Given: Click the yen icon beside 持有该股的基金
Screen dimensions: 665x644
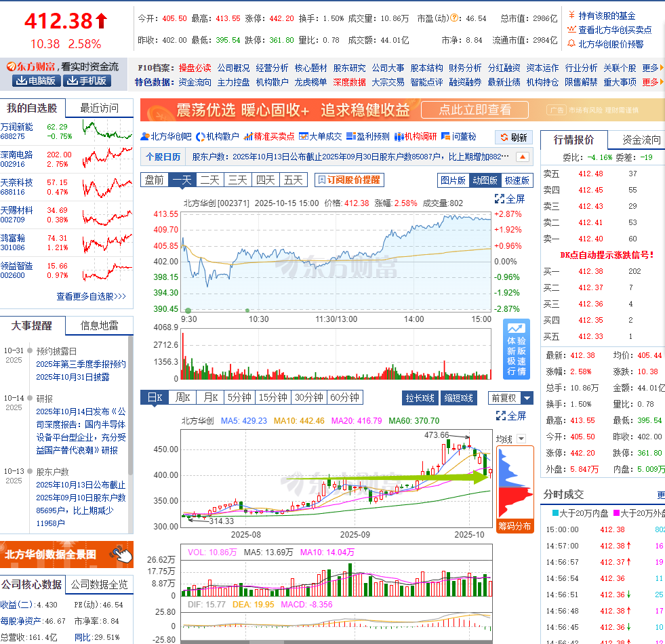Looking at the screenshot, I should 571,16.
